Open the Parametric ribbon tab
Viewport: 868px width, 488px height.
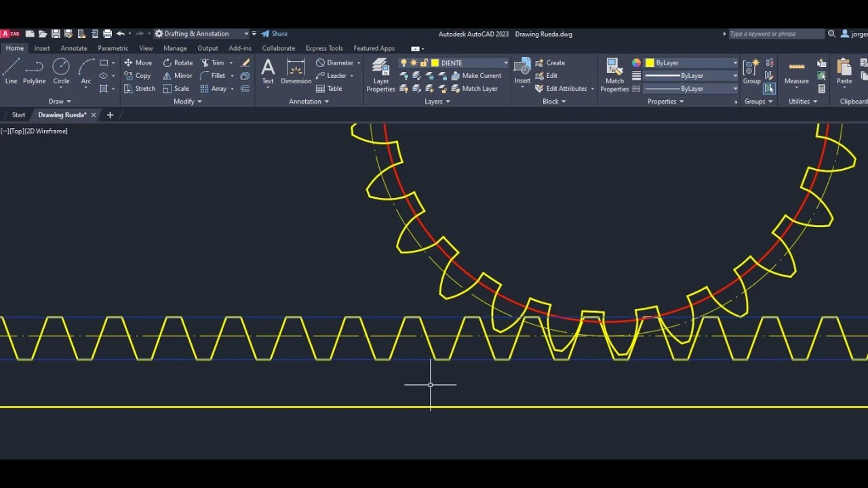coord(113,48)
